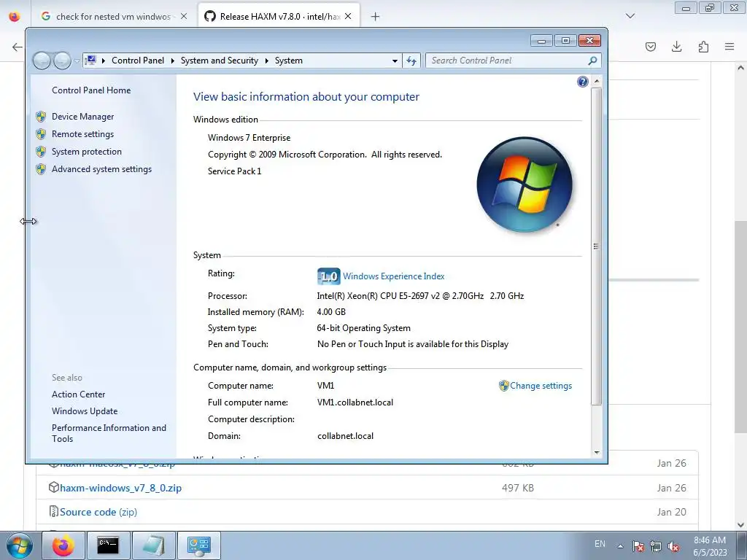Open the address bar history dropdown arrow

point(395,61)
